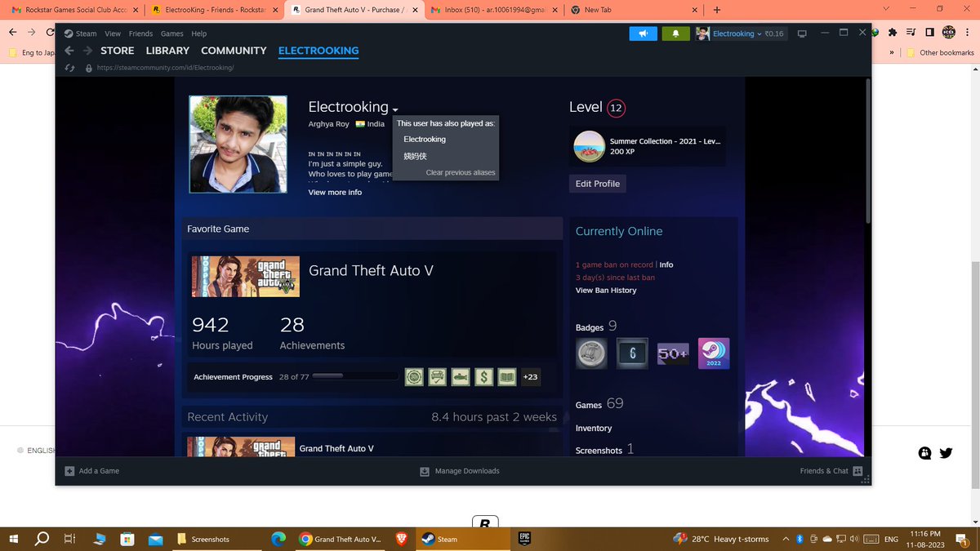The width and height of the screenshot is (980, 551).
Task: Open the number 6 badge
Action: pyautogui.click(x=632, y=353)
